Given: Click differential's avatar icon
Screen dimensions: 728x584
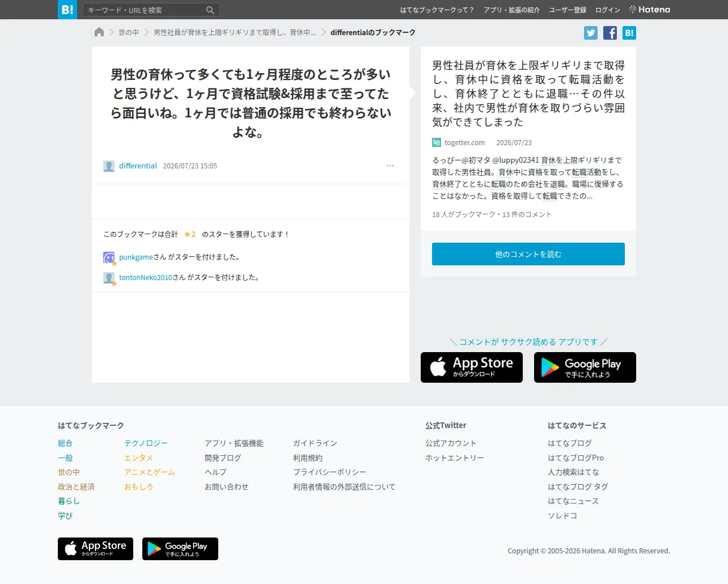Looking at the screenshot, I should [109, 166].
